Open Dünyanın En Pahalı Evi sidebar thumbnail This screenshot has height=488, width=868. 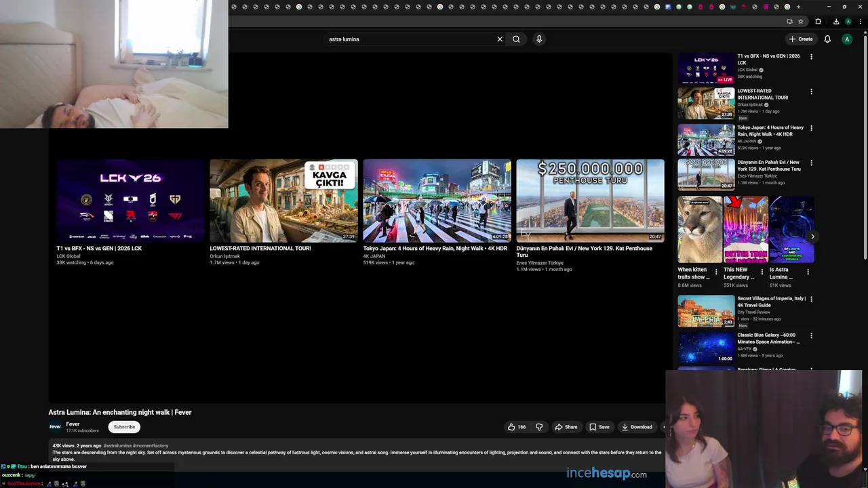click(x=706, y=175)
